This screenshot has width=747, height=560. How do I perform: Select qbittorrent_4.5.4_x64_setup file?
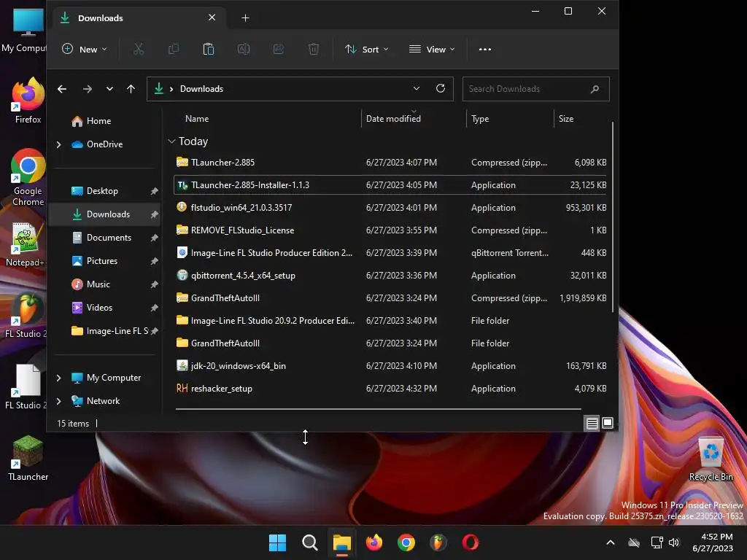click(x=391, y=275)
